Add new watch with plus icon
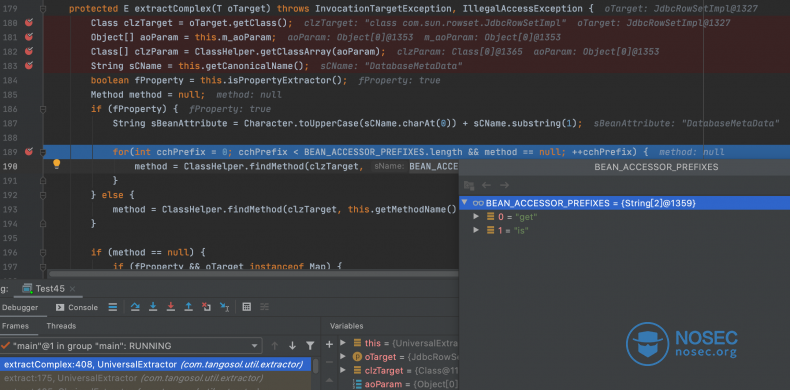This screenshot has width=790, height=390. (330, 344)
